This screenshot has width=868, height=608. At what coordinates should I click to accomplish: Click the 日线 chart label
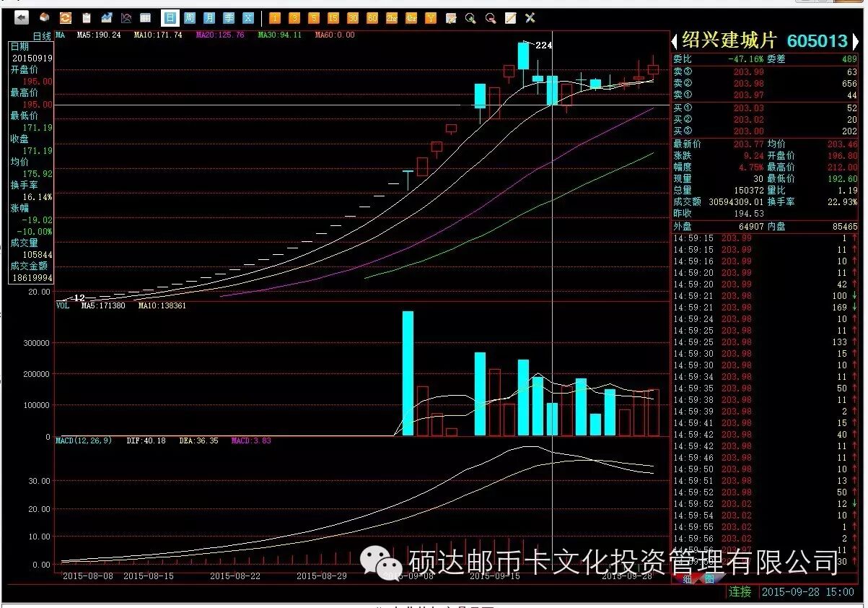42,35
